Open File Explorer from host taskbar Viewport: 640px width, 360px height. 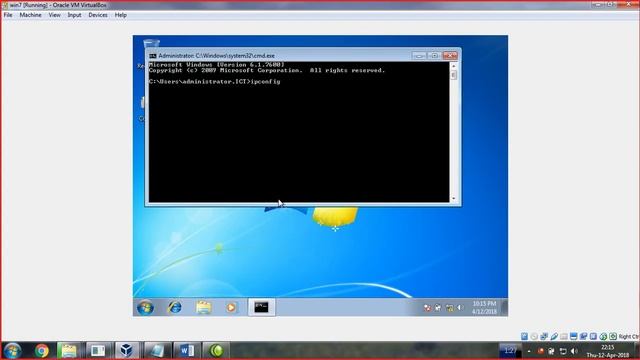tap(69, 351)
